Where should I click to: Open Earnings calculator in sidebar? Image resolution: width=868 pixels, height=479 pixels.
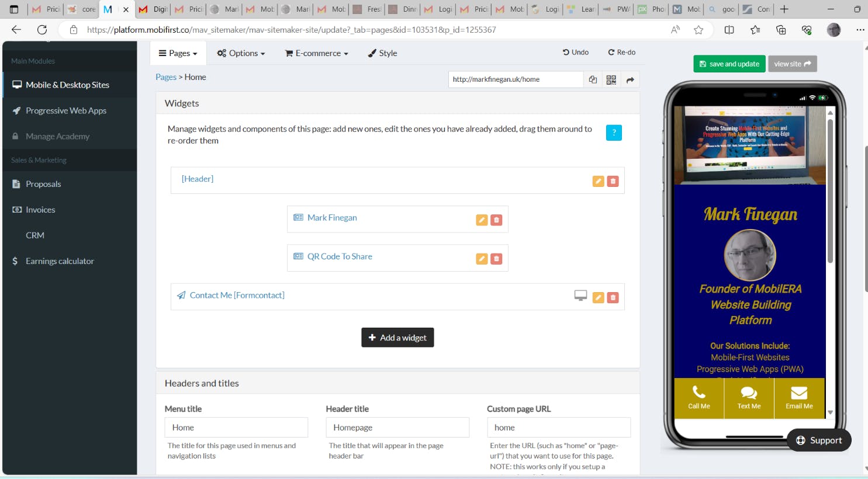70,261
